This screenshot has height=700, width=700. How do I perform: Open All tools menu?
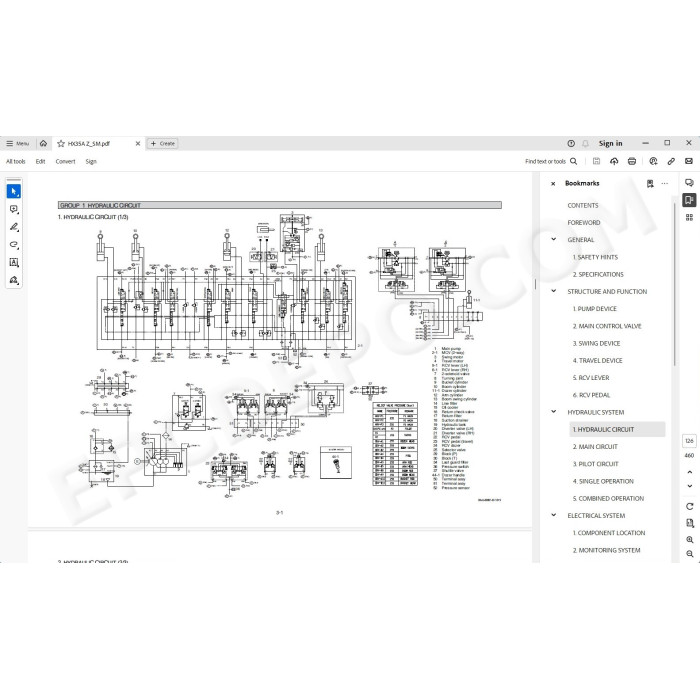[16, 161]
